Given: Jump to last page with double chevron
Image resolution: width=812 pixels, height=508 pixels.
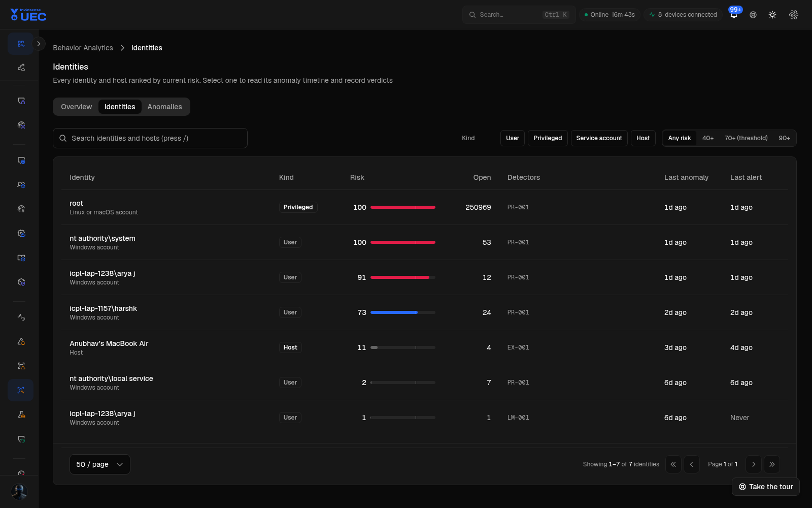Looking at the screenshot, I should point(772,464).
